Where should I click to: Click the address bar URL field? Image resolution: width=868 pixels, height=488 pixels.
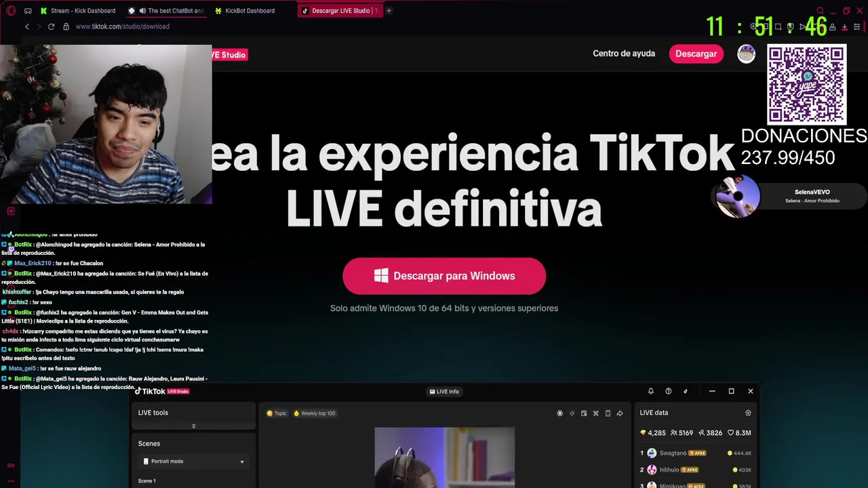(123, 26)
